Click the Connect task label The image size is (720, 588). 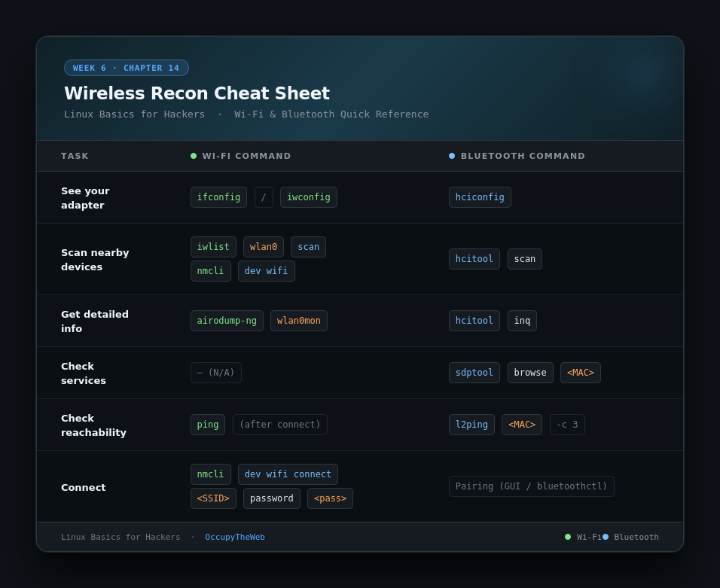click(84, 487)
